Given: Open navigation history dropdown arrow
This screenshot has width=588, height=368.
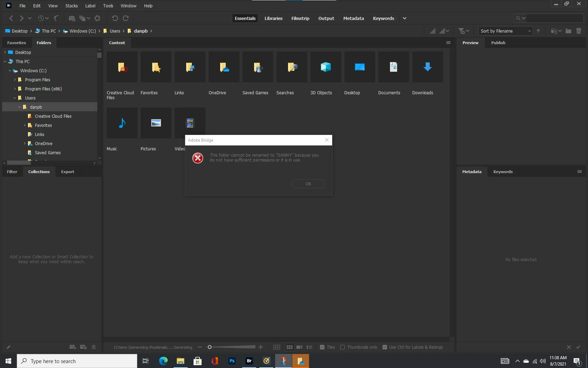Looking at the screenshot, I should (x=30, y=18).
